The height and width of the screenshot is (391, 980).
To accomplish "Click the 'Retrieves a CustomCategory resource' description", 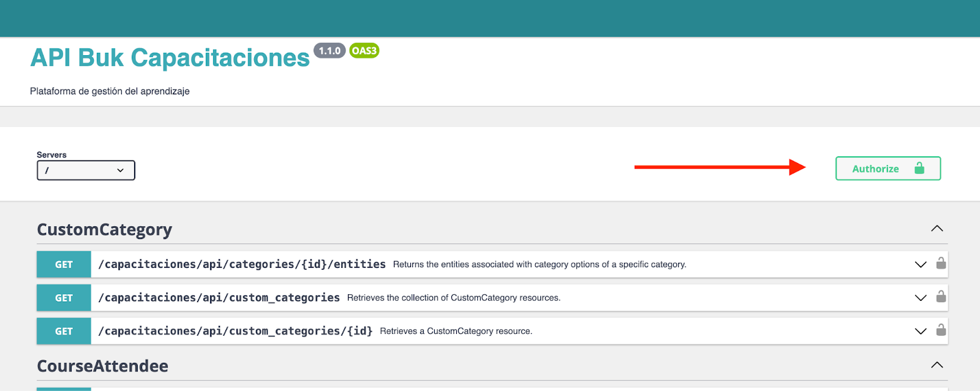I will [456, 331].
